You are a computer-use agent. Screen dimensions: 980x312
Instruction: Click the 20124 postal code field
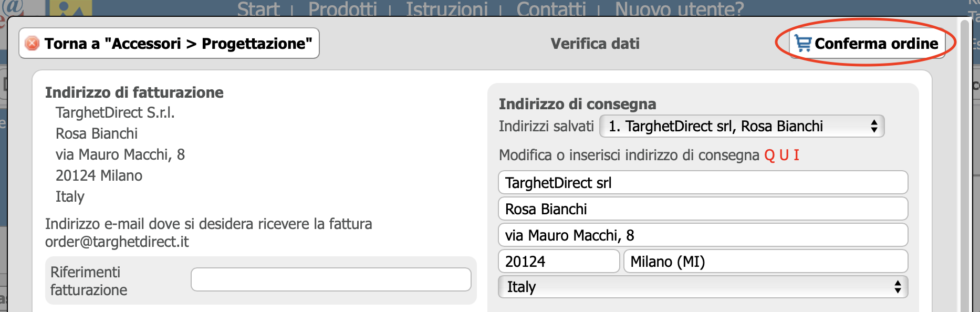559,261
